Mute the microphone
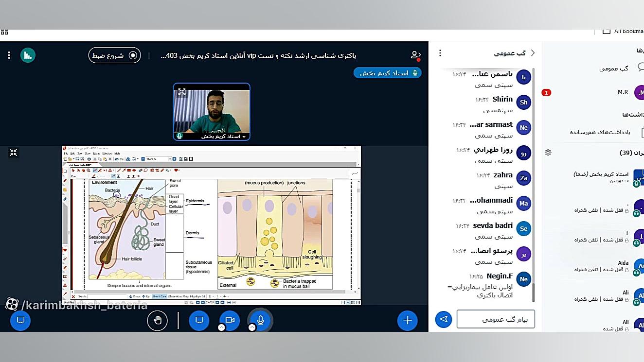The height and width of the screenshot is (362, 644). pyautogui.click(x=260, y=320)
